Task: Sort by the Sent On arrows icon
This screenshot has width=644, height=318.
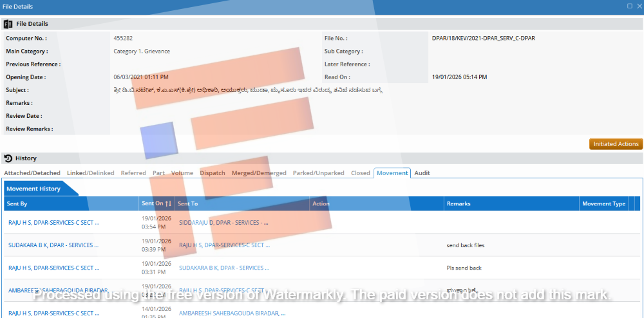Action: [x=169, y=204]
